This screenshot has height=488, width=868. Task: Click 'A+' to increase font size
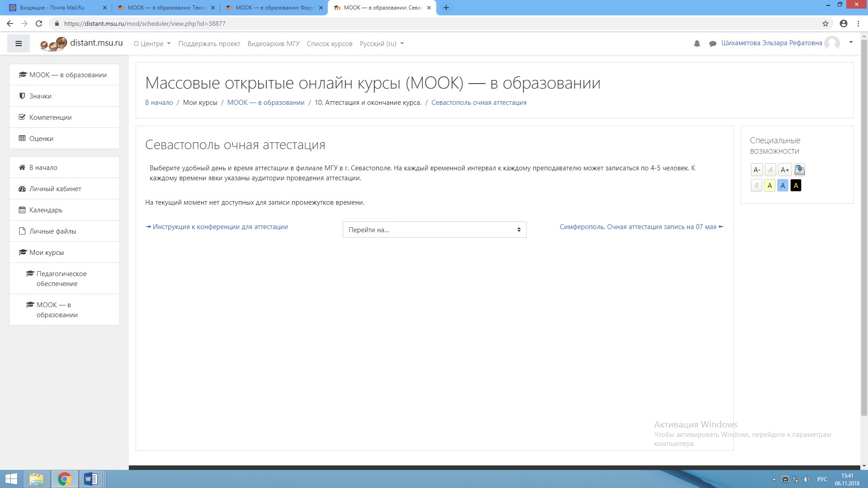(784, 169)
